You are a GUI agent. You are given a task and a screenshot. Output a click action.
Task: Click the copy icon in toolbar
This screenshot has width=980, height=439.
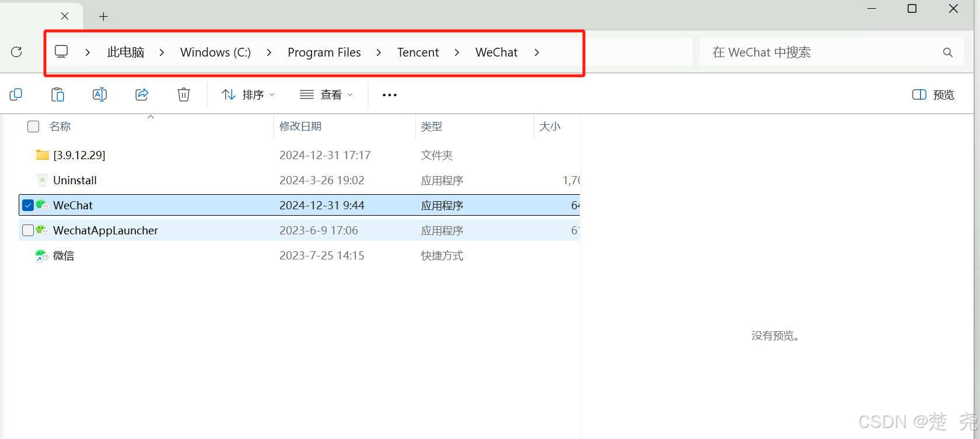(x=16, y=94)
